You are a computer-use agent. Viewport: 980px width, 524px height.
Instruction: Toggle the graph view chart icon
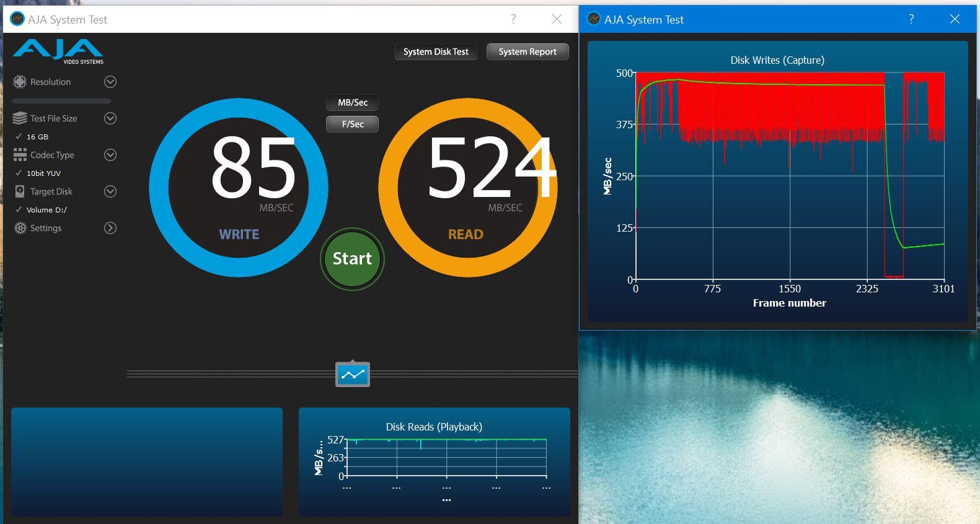click(353, 374)
